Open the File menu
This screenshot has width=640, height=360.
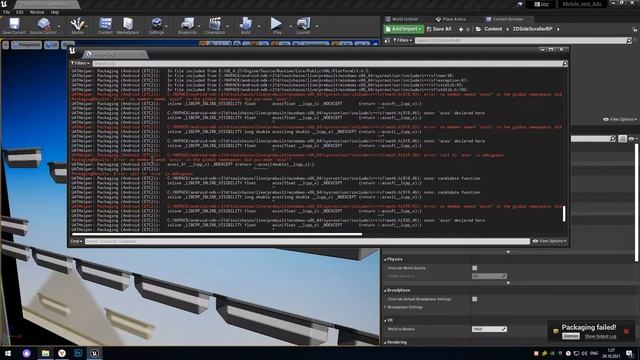[7, 12]
